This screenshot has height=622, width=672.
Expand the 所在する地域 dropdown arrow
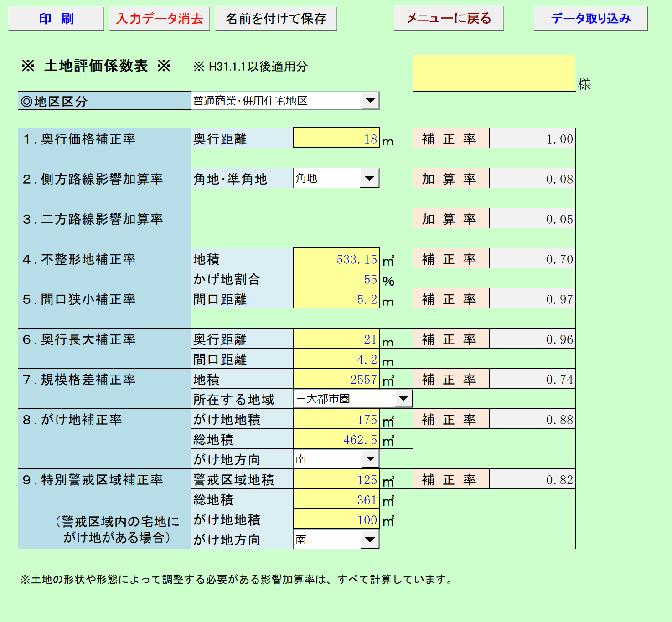point(403,399)
